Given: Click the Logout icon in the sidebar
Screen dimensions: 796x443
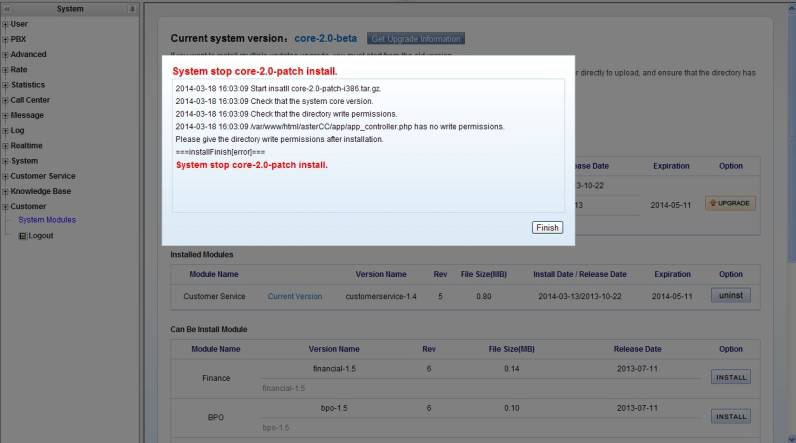Looking at the screenshot, I should coord(23,236).
